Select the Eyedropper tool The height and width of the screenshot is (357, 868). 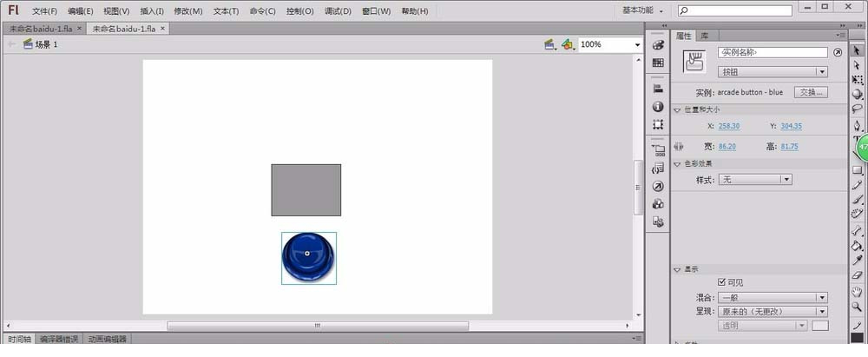[857, 261]
